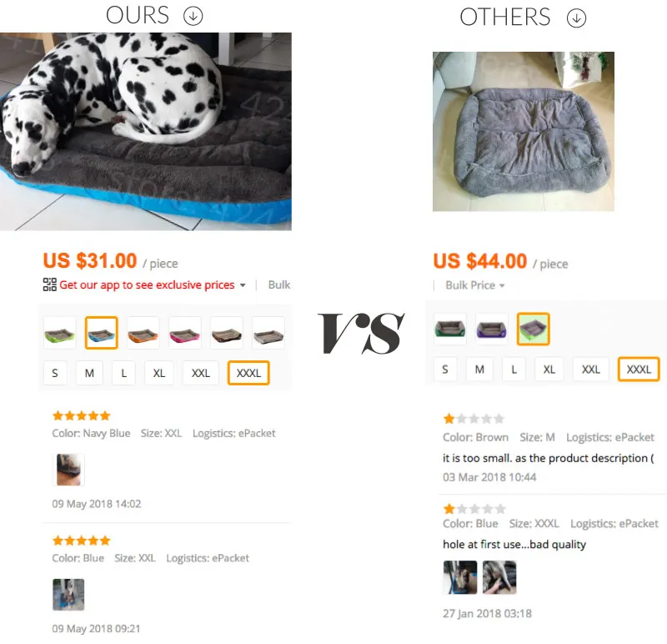Screen dimensions: 667x644
Task: Pick the brown bed color option under OURS
Action: (x=226, y=333)
